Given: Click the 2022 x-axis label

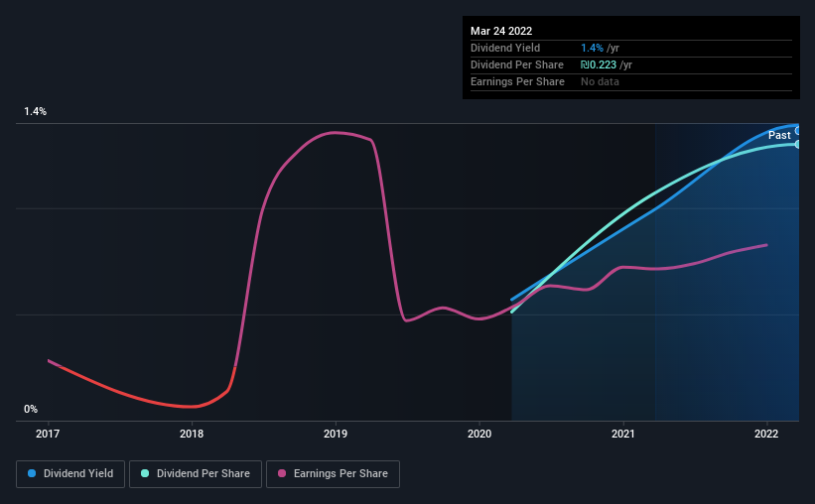Looking at the screenshot, I should pyautogui.click(x=766, y=434).
